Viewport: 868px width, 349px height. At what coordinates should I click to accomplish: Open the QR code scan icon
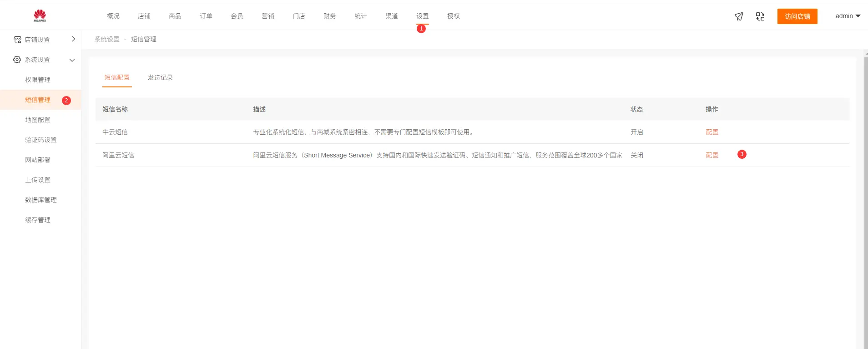pos(760,16)
